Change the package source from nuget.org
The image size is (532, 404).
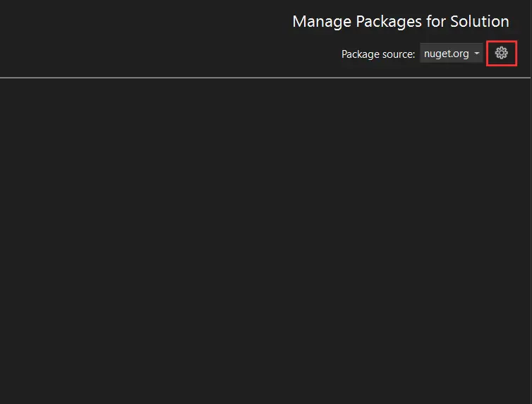tap(452, 54)
